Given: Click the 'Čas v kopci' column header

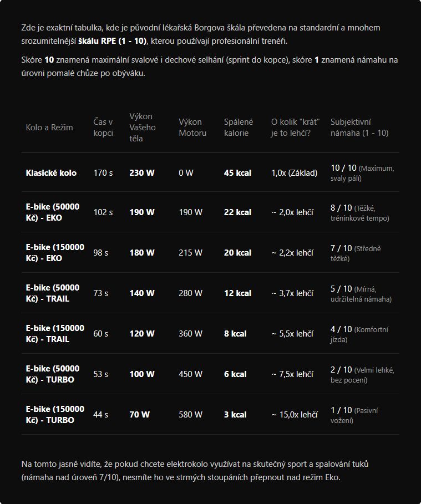Looking at the screenshot, I should click(x=103, y=128).
